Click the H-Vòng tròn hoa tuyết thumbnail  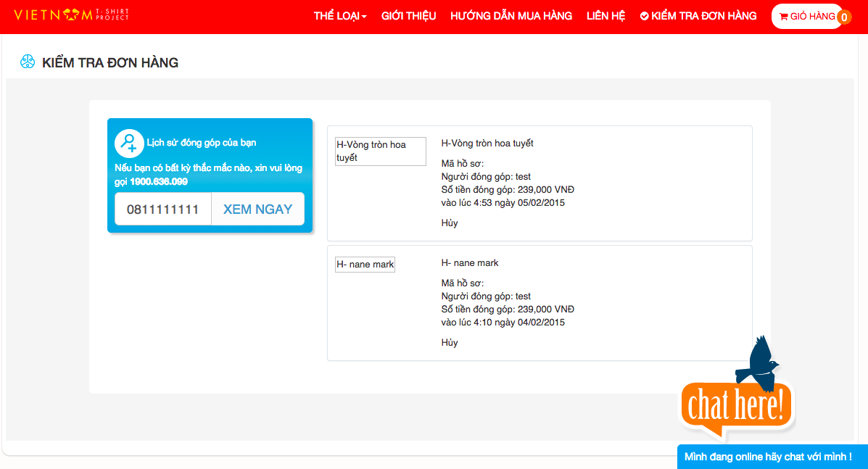coord(380,151)
